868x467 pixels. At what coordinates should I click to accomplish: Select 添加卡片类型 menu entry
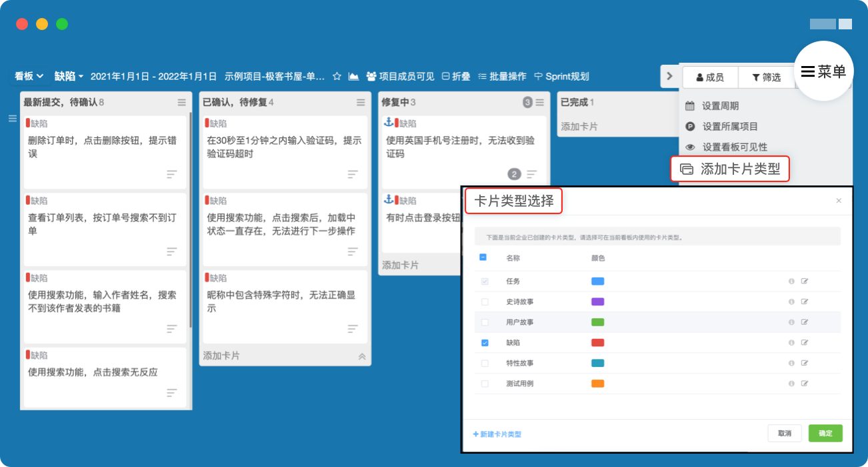click(x=730, y=169)
